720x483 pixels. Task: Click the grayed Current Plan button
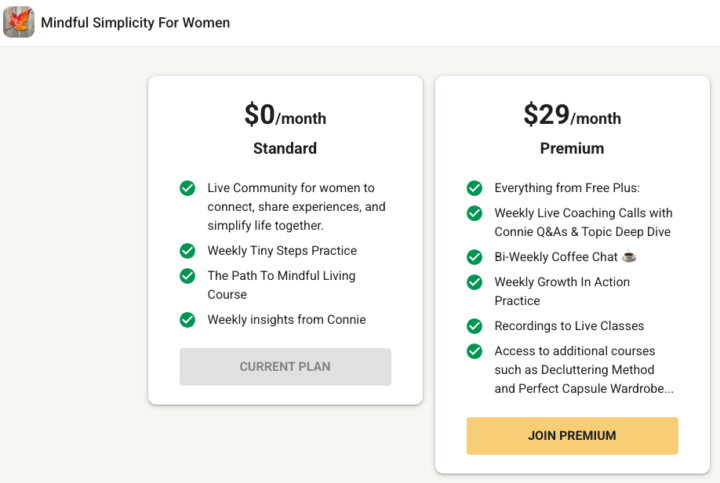click(x=285, y=367)
